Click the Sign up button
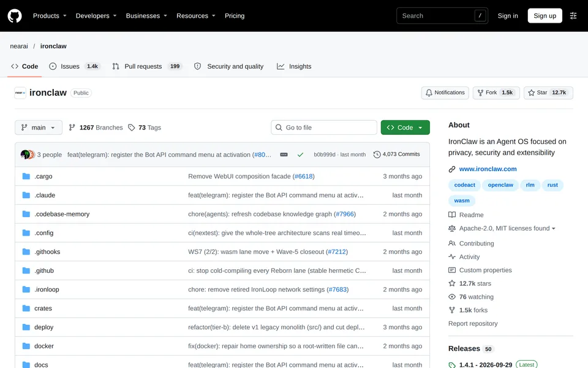This screenshot has width=588, height=368. coord(545,16)
